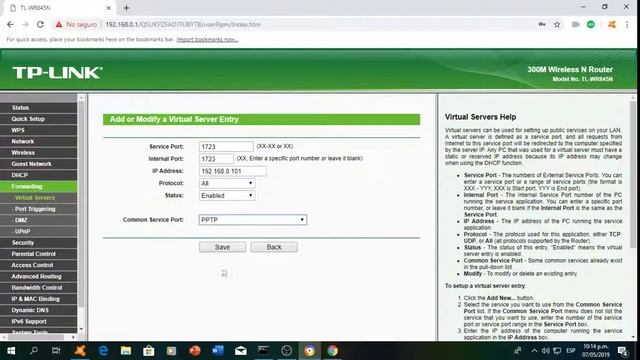Open File Explorer from taskbar
This screenshot has height=360, width=640.
[x=126, y=351]
